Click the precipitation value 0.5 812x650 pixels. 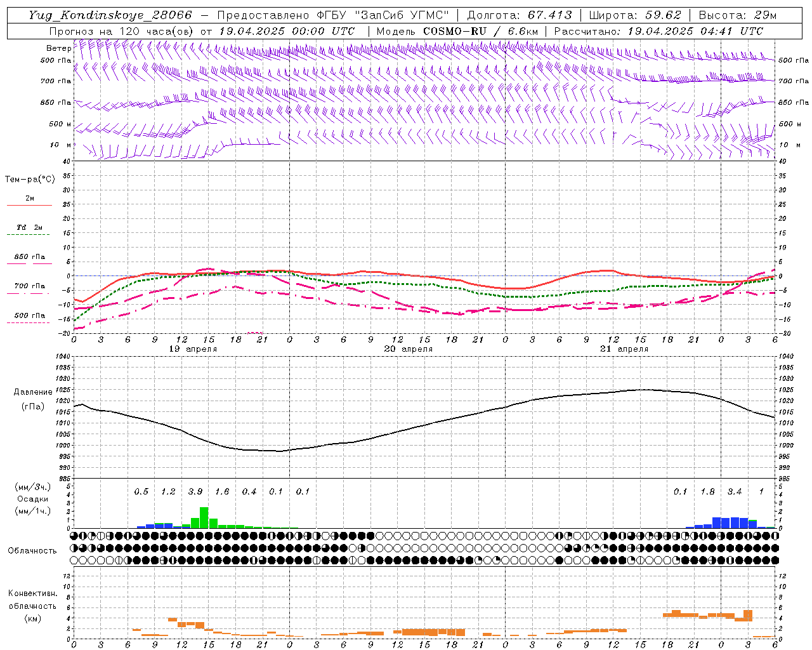coord(141,492)
